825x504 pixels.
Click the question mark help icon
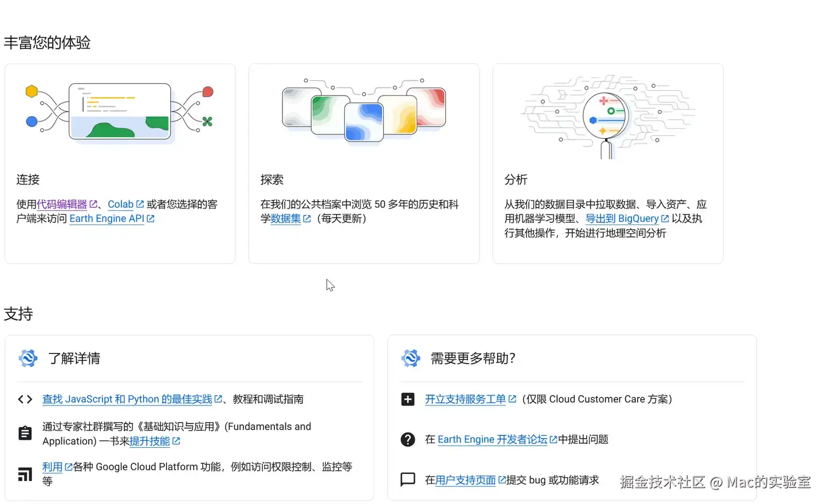408,439
